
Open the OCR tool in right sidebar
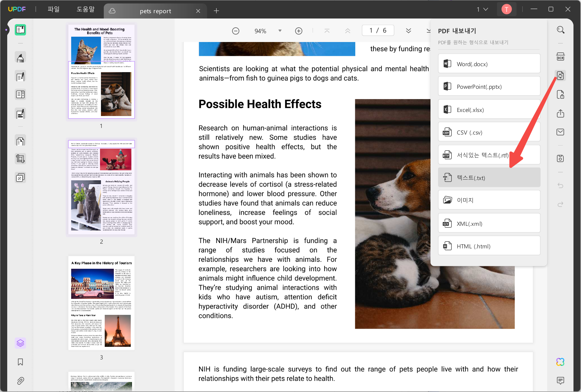click(x=560, y=57)
